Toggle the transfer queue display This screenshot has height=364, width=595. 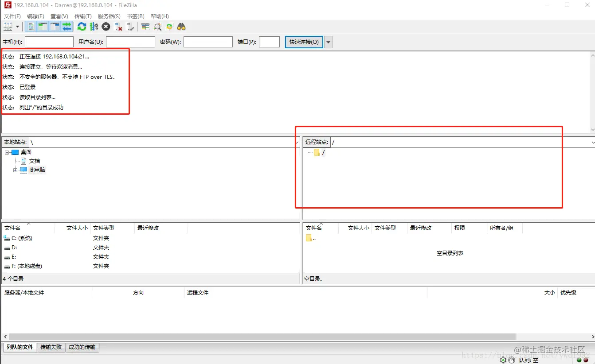click(67, 27)
